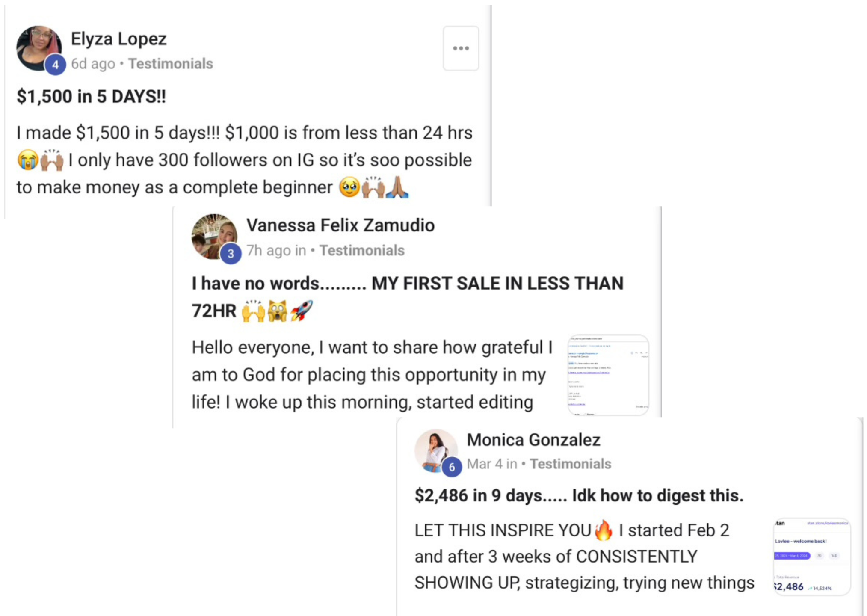This screenshot has height=616, width=867.
Task: Open Elyza Lopez's profile name link
Action: point(118,39)
